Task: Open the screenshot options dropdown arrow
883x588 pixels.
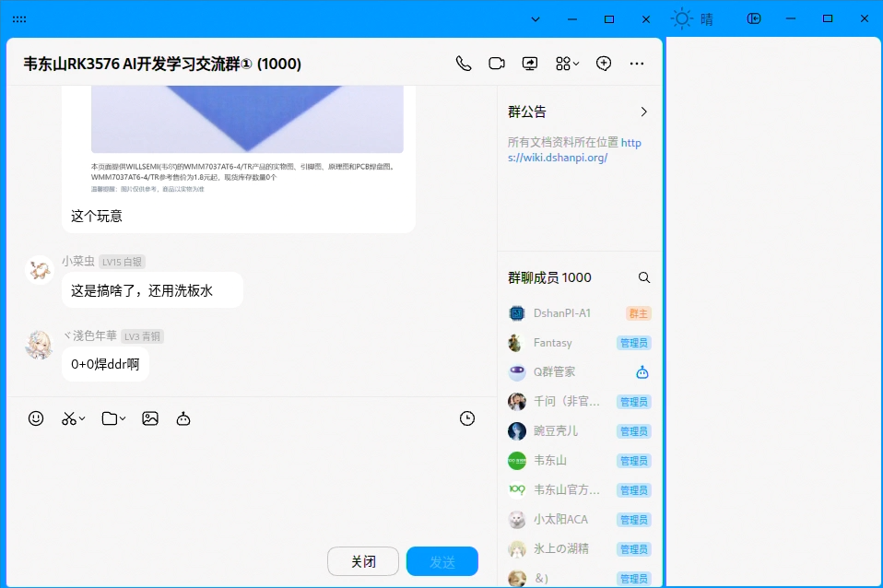Action: tap(82, 417)
